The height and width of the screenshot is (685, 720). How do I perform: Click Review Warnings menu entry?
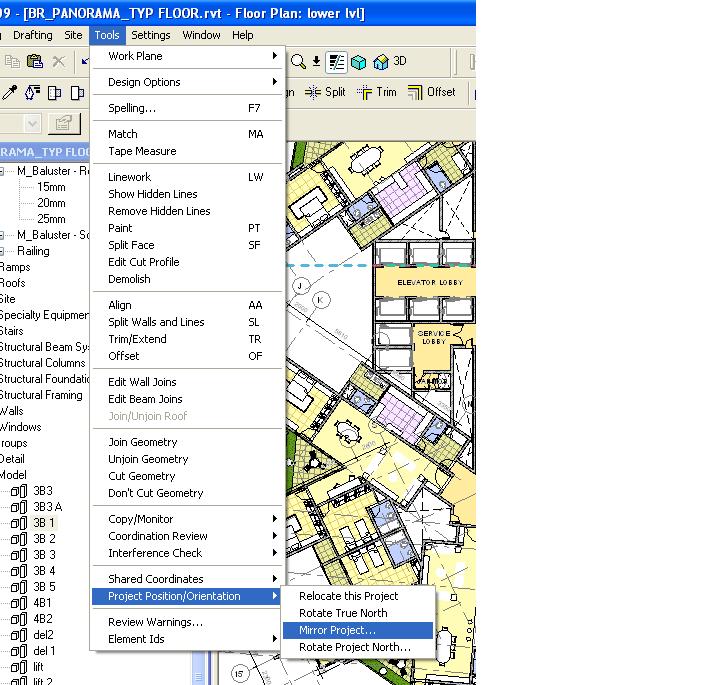[155, 622]
